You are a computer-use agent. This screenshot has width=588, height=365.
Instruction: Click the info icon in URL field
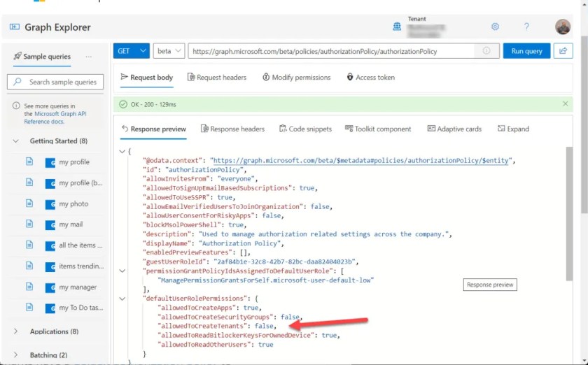tap(486, 51)
